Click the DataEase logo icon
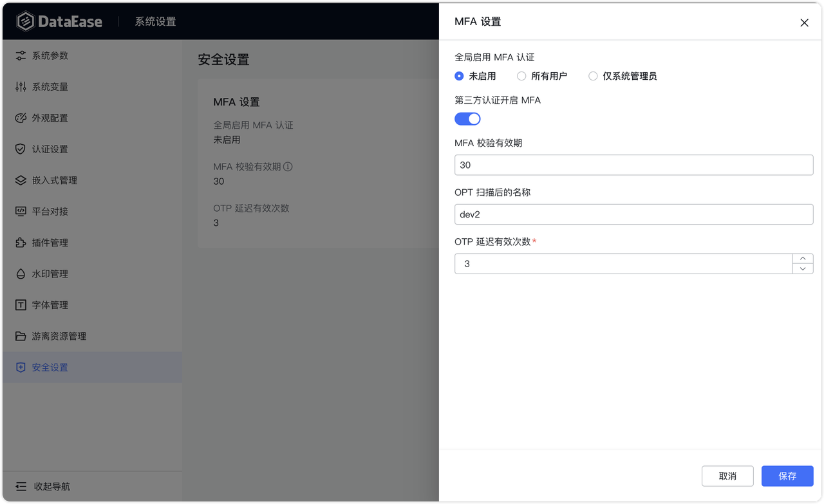The image size is (824, 504). (x=26, y=21)
